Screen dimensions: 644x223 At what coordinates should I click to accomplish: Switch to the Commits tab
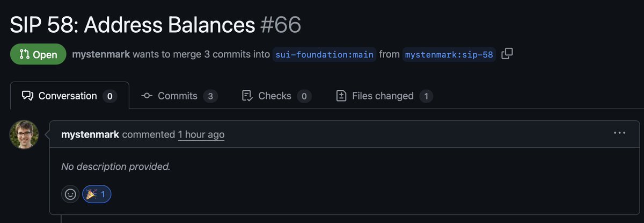pos(179,96)
